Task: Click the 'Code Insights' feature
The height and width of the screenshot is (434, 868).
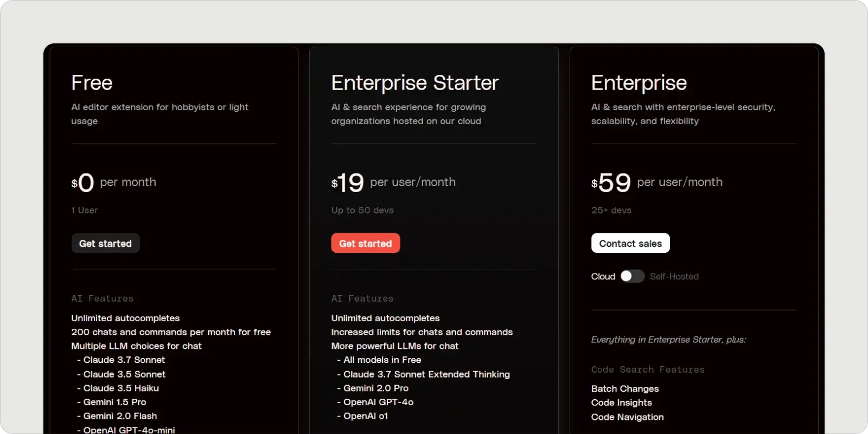Action: (x=622, y=403)
